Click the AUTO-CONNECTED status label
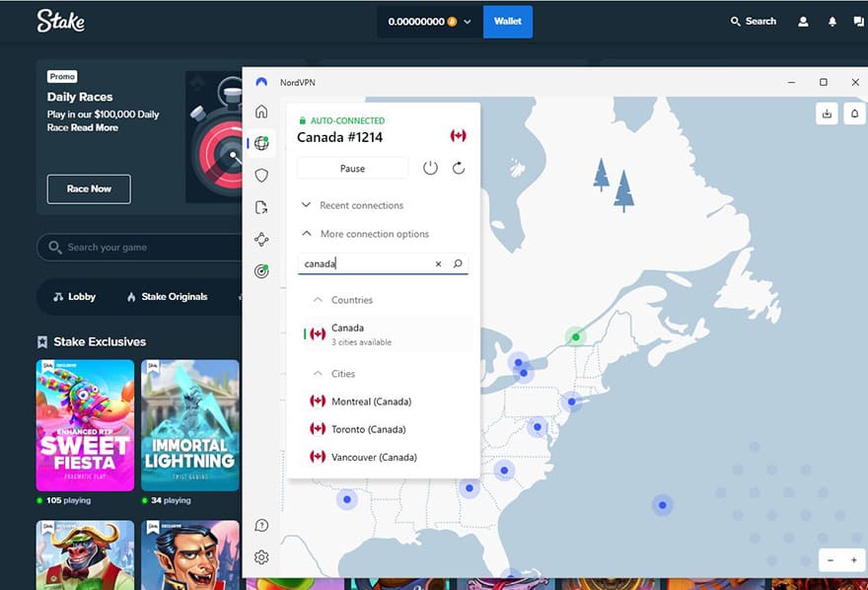Image resolution: width=868 pixels, height=590 pixels. point(347,120)
